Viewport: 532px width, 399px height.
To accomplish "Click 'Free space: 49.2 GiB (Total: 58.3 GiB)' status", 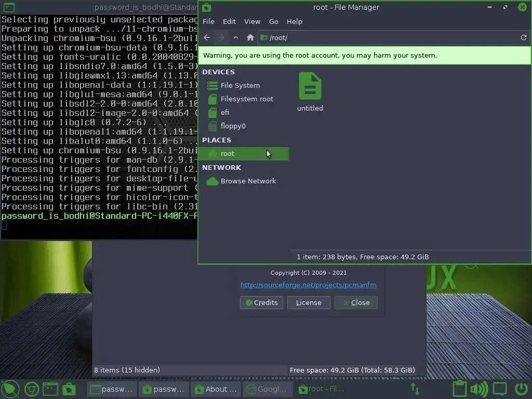I will 352,370.
